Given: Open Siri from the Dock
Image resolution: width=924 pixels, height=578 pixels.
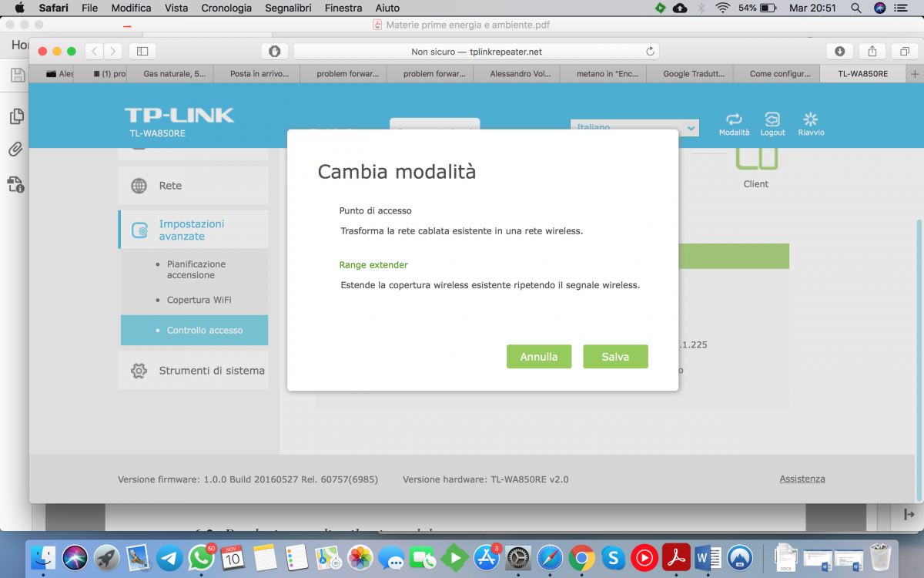Looking at the screenshot, I should [x=75, y=556].
